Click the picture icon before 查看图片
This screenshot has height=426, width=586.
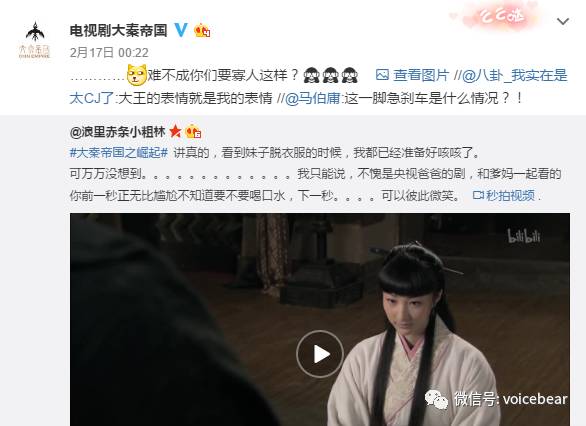(x=382, y=75)
